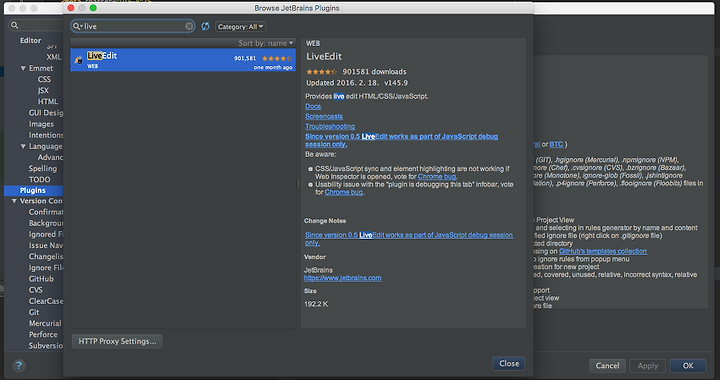Open first 'Since version 0.5' link in description
Image resolution: width=720 pixels, height=380 pixels.
tap(401, 140)
